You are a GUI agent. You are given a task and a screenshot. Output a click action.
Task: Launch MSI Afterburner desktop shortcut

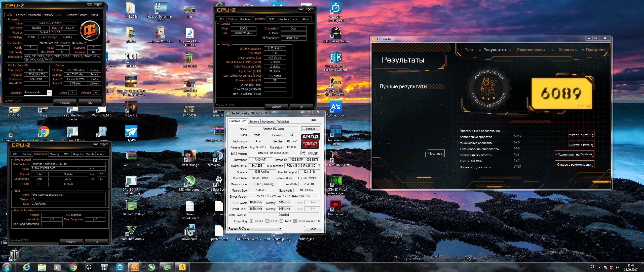[190, 183]
